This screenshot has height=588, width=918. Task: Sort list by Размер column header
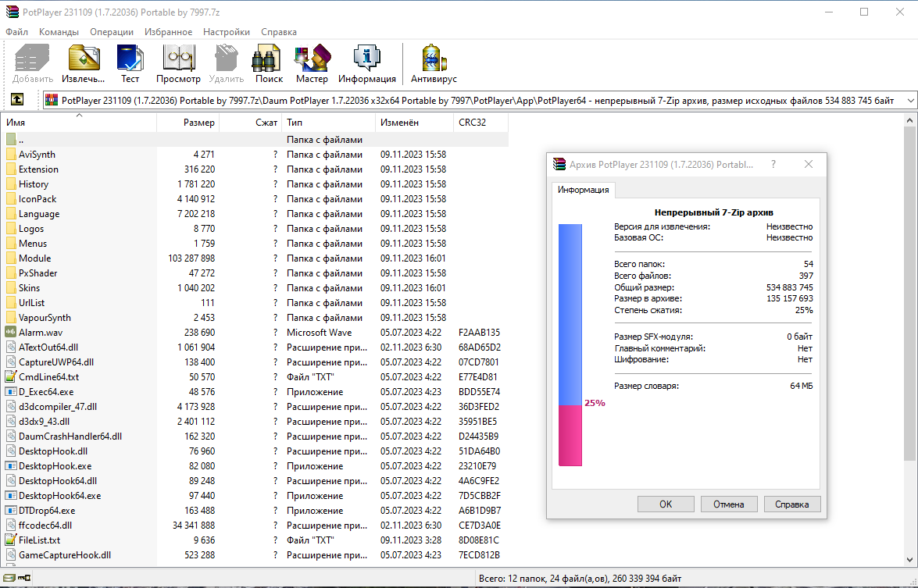(x=188, y=123)
